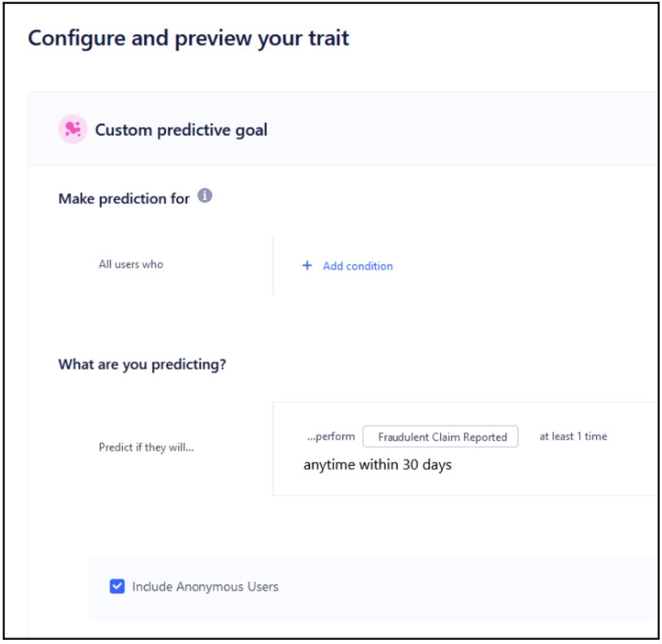The height and width of the screenshot is (644, 662).
Task: Click the Predict if they will label
Action: pyautogui.click(x=145, y=446)
